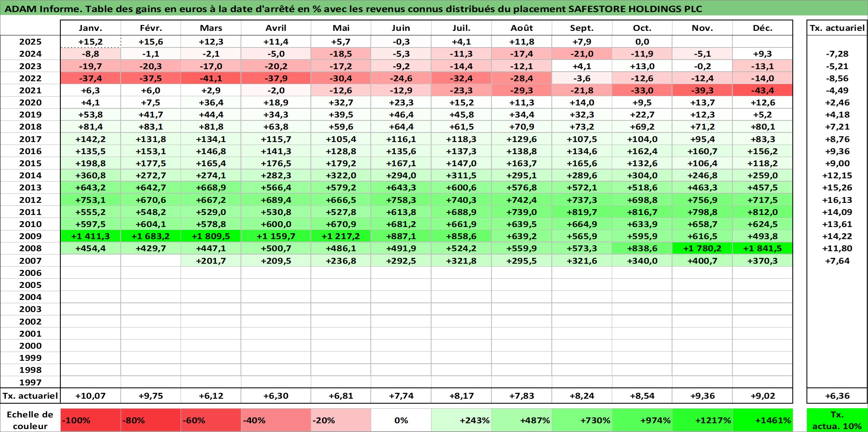Click cell value -21,0 in 2024

(582, 54)
